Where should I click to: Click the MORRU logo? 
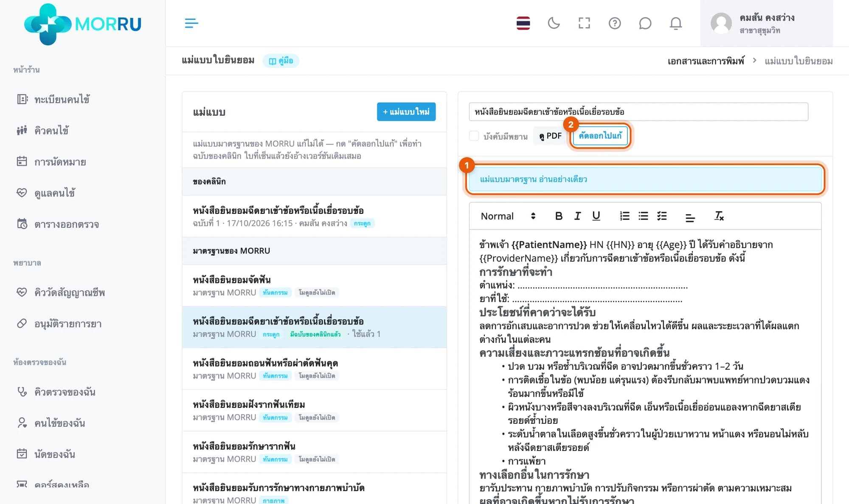[x=83, y=24]
